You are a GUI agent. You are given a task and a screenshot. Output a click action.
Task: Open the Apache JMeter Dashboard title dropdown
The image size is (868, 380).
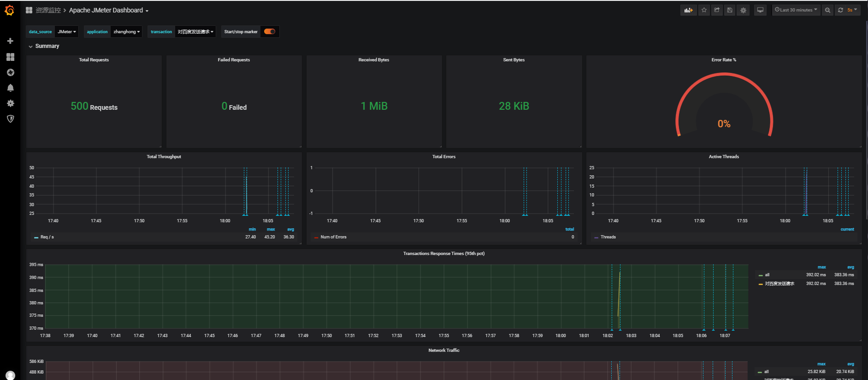[x=109, y=10]
